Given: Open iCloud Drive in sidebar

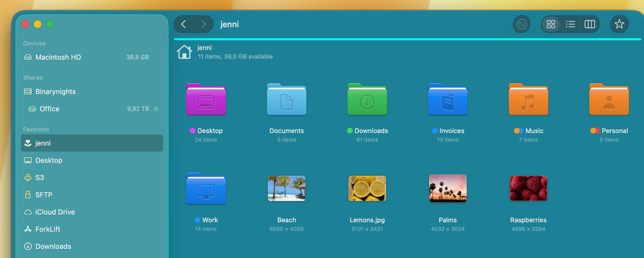Looking at the screenshot, I should coord(92,212).
